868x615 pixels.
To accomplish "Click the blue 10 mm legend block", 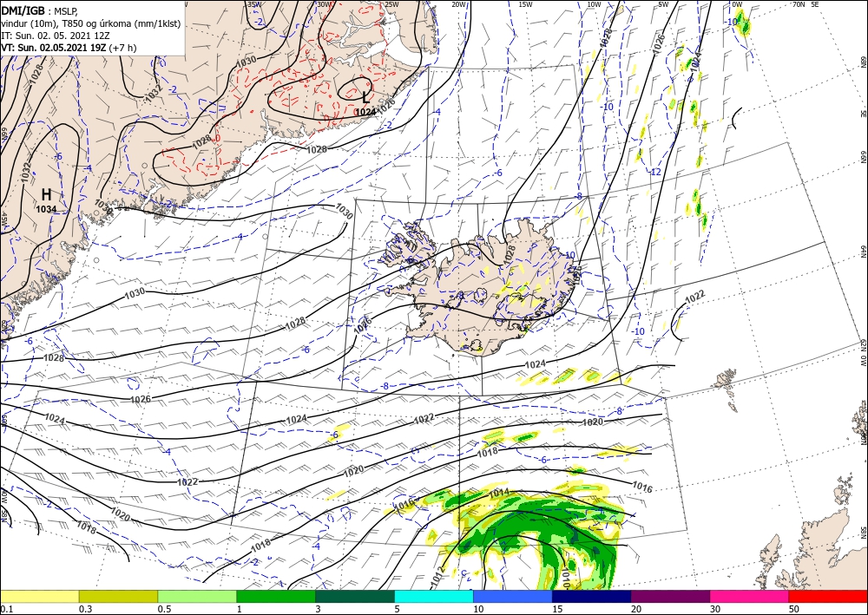I will point(513,596).
